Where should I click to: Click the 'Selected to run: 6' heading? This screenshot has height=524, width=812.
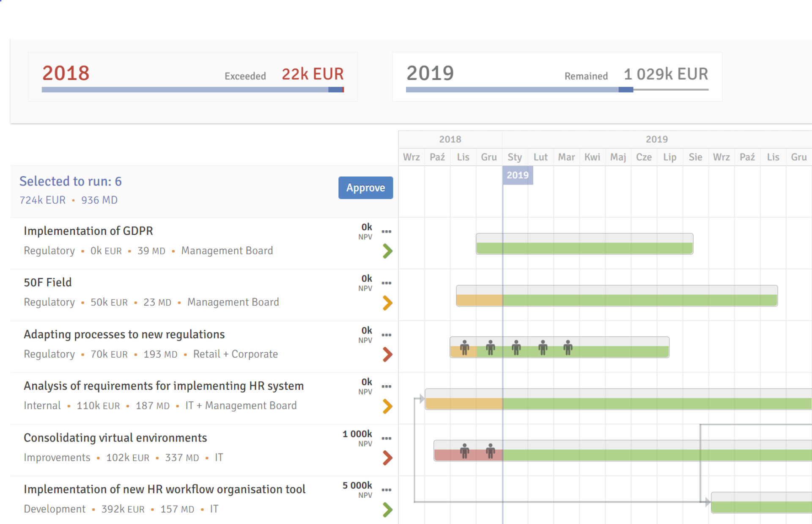pyautogui.click(x=71, y=181)
